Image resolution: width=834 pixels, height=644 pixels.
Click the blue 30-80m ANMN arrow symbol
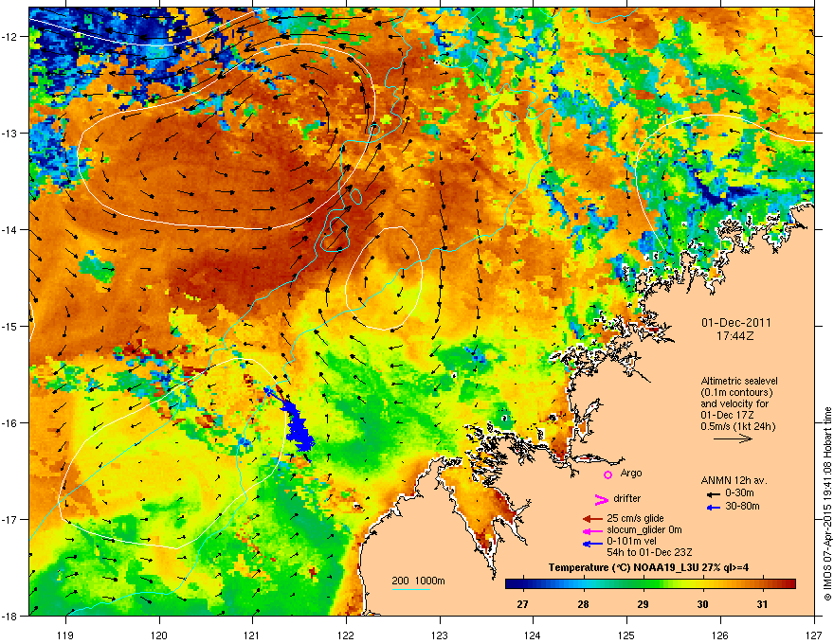(713, 508)
